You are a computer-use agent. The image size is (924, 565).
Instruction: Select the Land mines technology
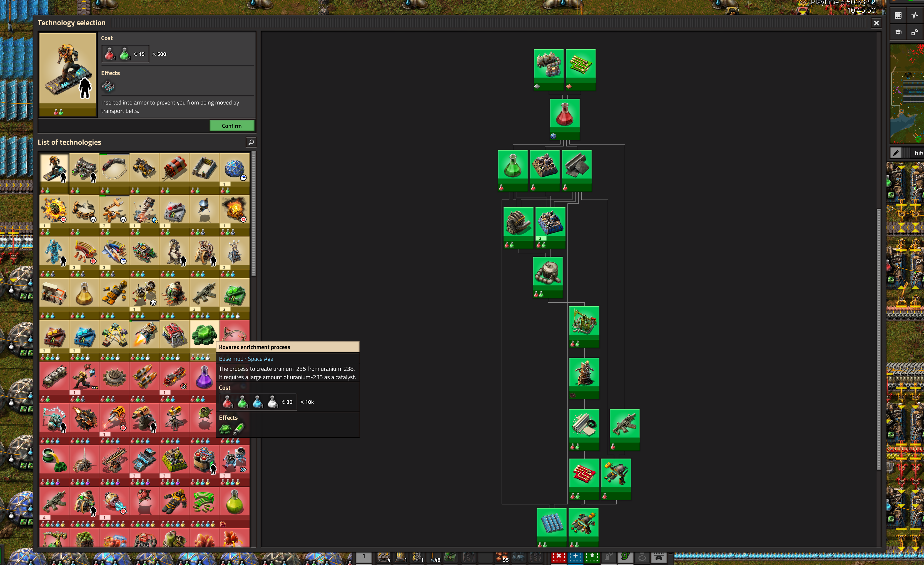click(114, 382)
